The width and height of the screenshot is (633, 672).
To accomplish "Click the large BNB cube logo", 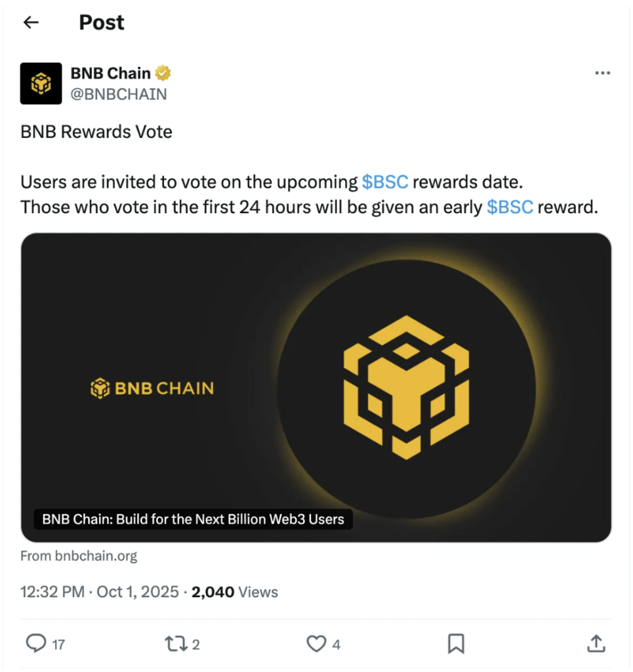I will coord(406,386).
